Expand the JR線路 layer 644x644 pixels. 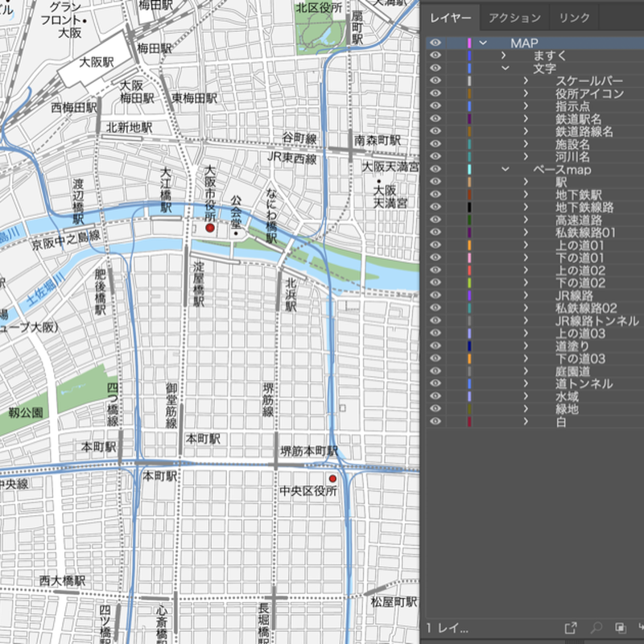coord(526,295)
